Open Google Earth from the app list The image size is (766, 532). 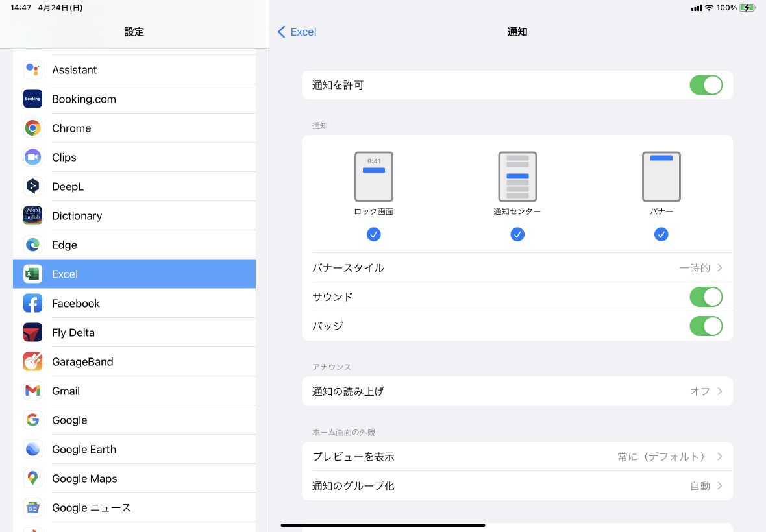tap(84, 449)
